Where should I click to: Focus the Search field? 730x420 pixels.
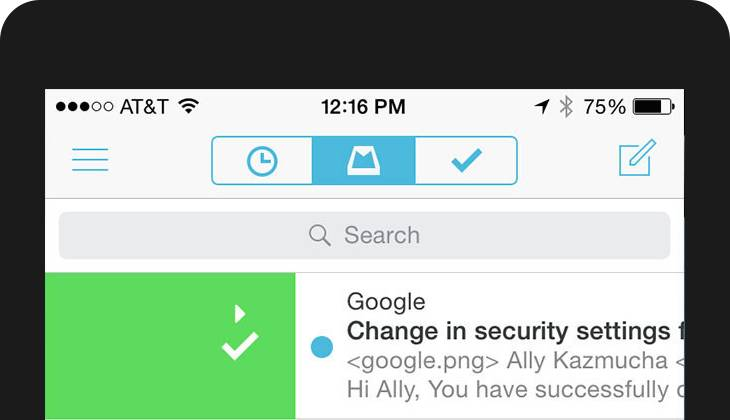(x=364, y=235)
